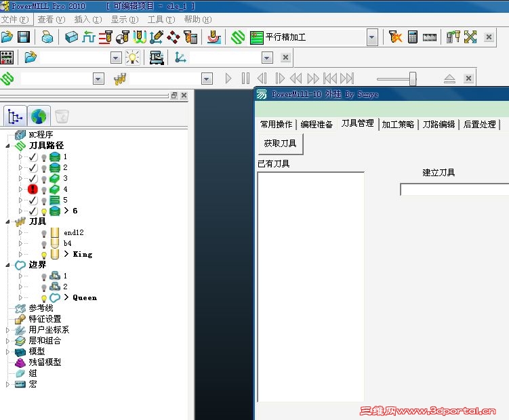Click the print icon in toolbar
This screenshot has height=420, width=509.
point(47,37)
